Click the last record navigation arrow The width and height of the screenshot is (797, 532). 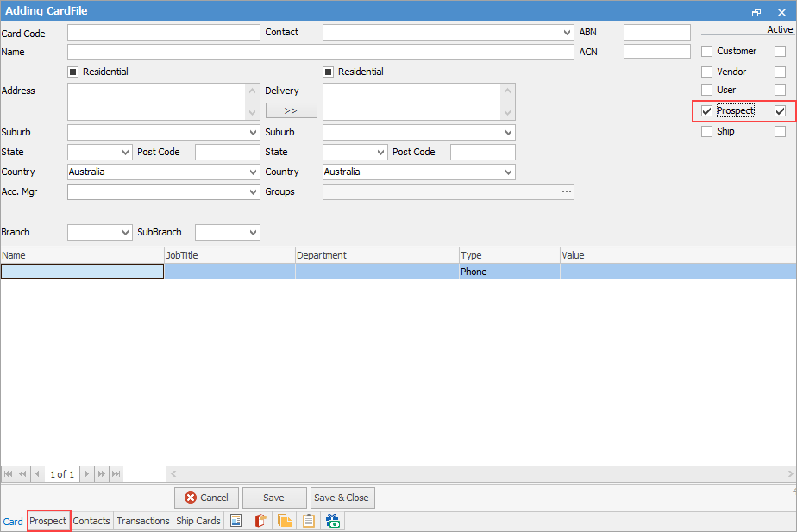(x=116, y=473)
